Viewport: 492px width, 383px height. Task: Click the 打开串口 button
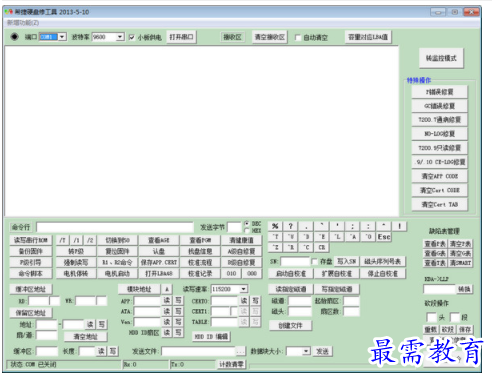pyautogui.click(x=181, y=37)
